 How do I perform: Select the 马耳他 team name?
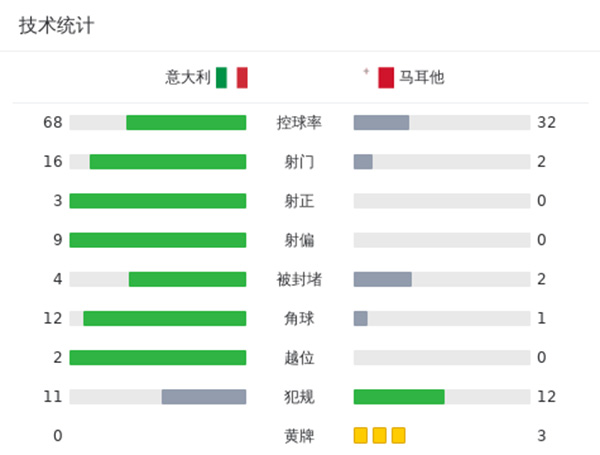[421, 77]
